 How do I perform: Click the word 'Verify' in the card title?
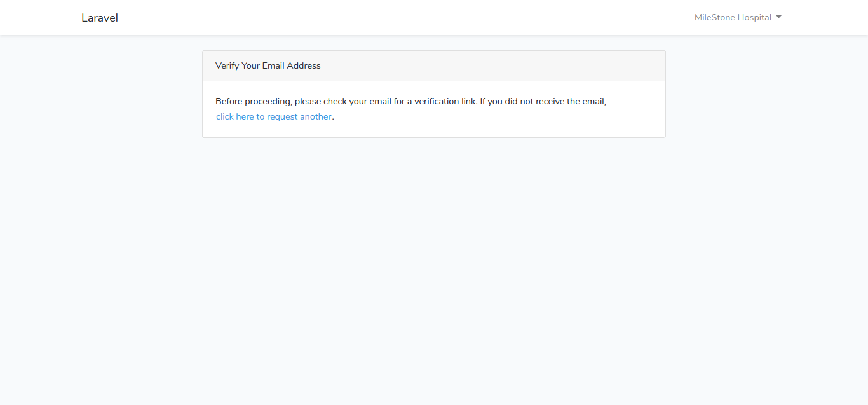tap(227, 66)
